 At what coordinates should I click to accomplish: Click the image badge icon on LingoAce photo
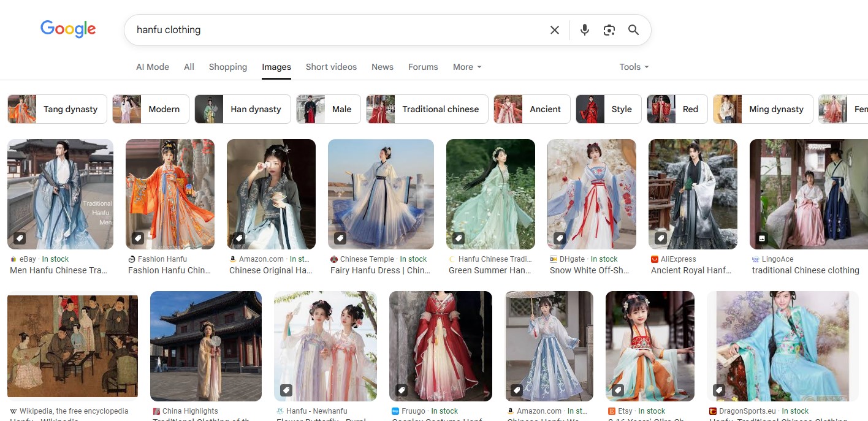click(x=761, y=238)
